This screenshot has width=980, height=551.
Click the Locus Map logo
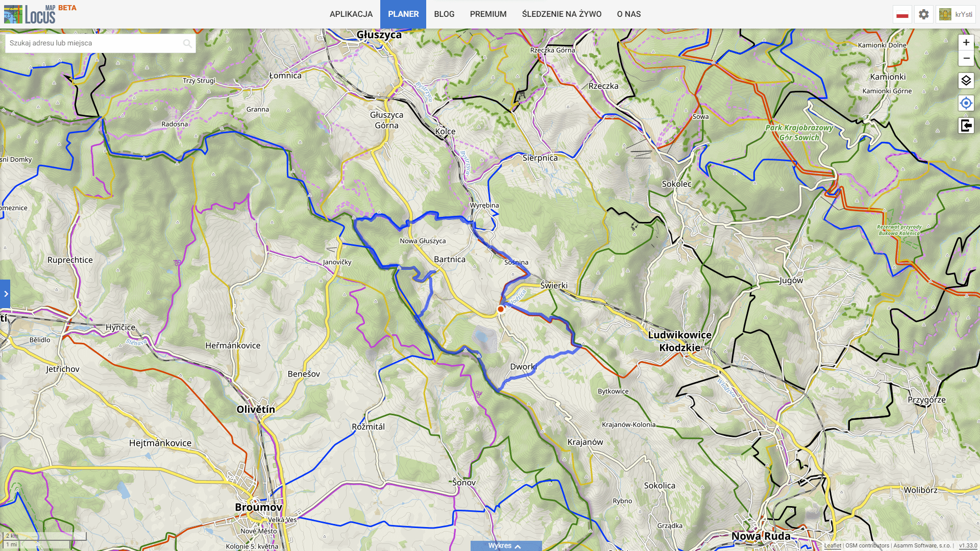pyautogui.click(x=31, y=14)
